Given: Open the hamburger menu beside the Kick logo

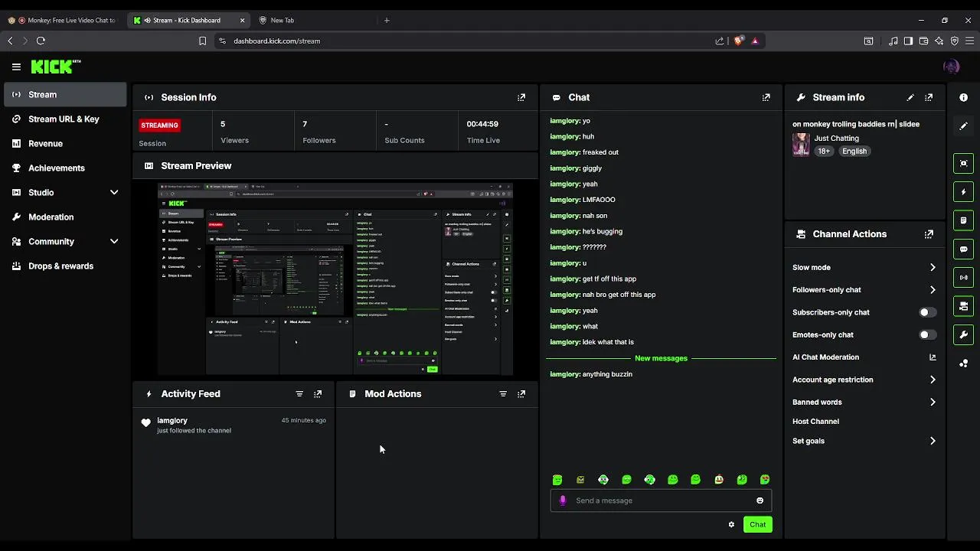Looking at the screenshot, I should (16, 67).
